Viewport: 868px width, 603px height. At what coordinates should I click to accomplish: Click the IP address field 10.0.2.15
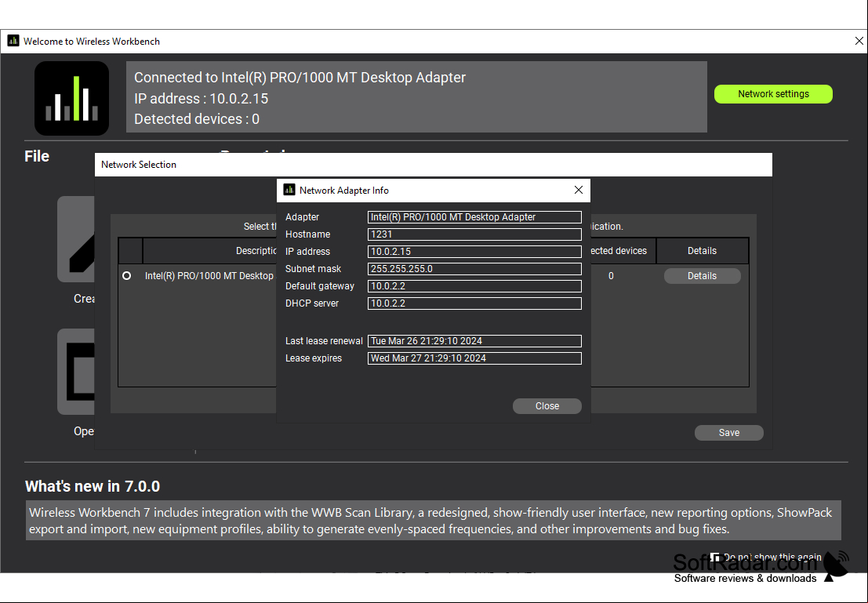pos(474,252)
